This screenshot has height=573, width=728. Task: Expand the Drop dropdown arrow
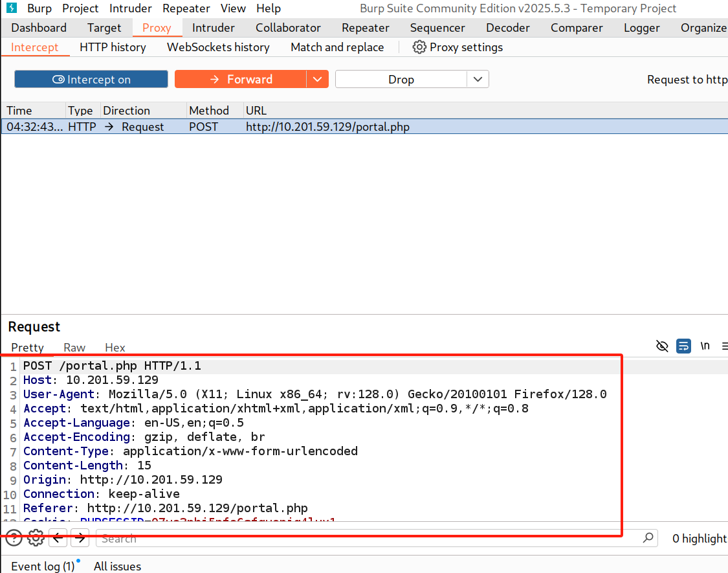click(x=478, y=79)
